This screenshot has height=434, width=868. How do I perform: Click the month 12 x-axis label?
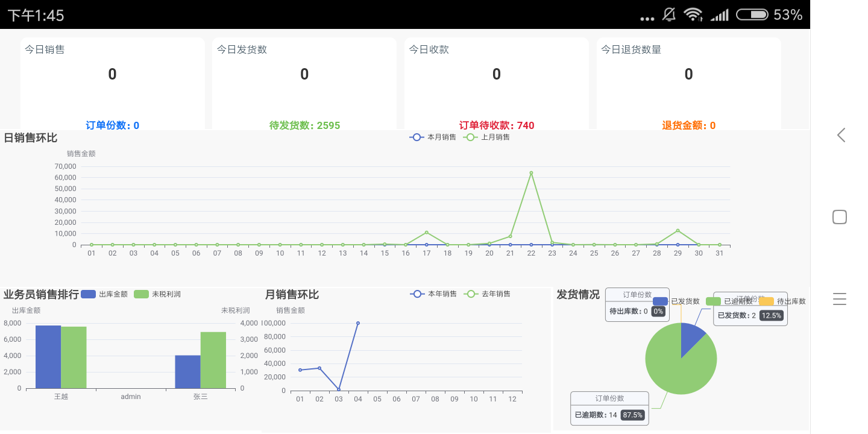(x=512, y=399)
